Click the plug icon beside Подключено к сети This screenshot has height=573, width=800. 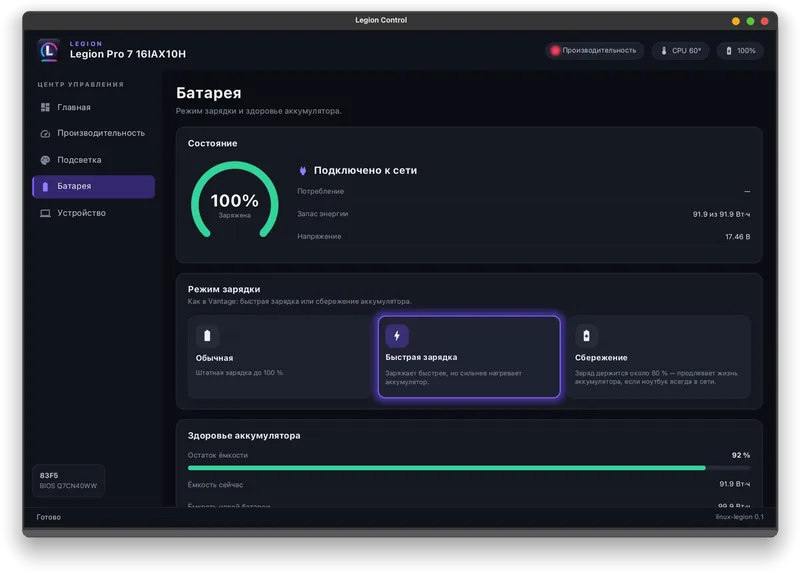pos(303,170)
